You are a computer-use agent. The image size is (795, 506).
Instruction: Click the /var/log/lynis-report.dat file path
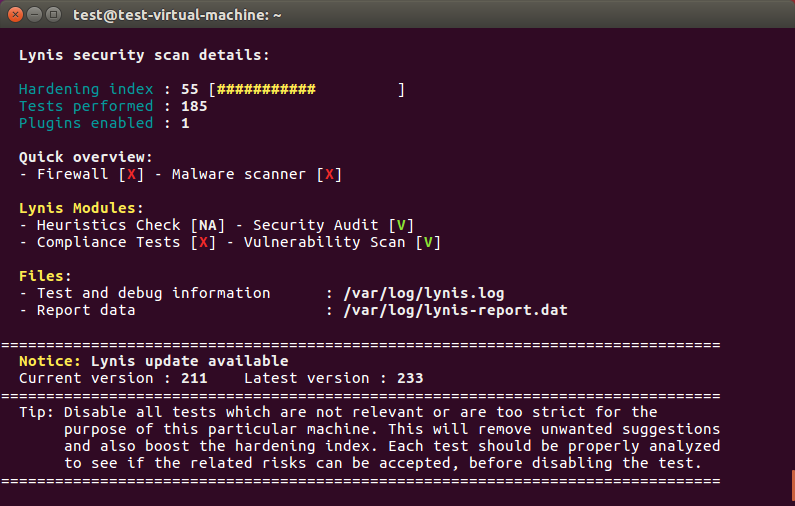point(454,310)
